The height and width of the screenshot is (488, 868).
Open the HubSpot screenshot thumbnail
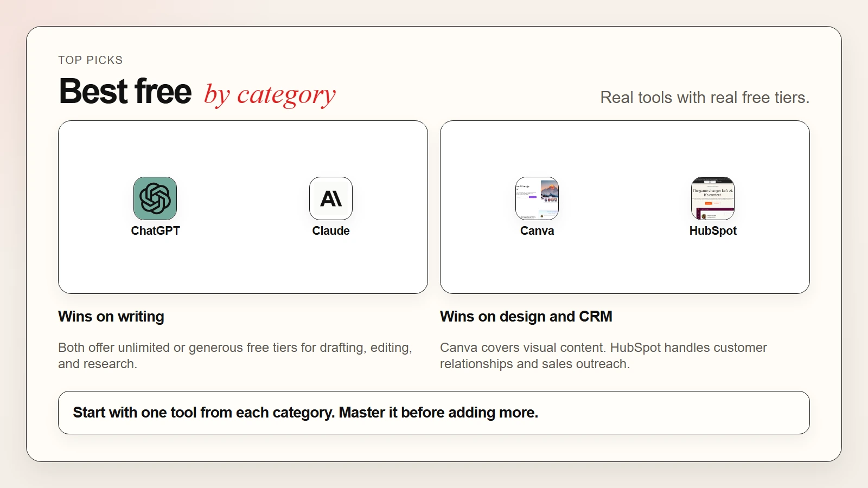tap(713, 198)
